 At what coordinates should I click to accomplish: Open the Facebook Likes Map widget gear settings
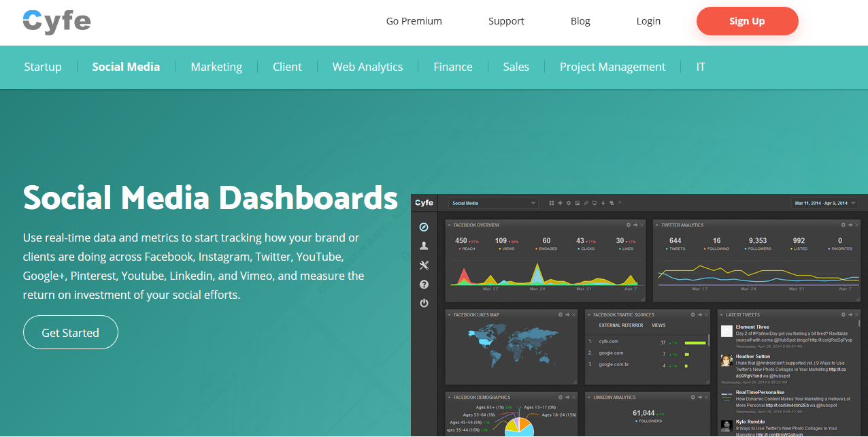(560, 314)
